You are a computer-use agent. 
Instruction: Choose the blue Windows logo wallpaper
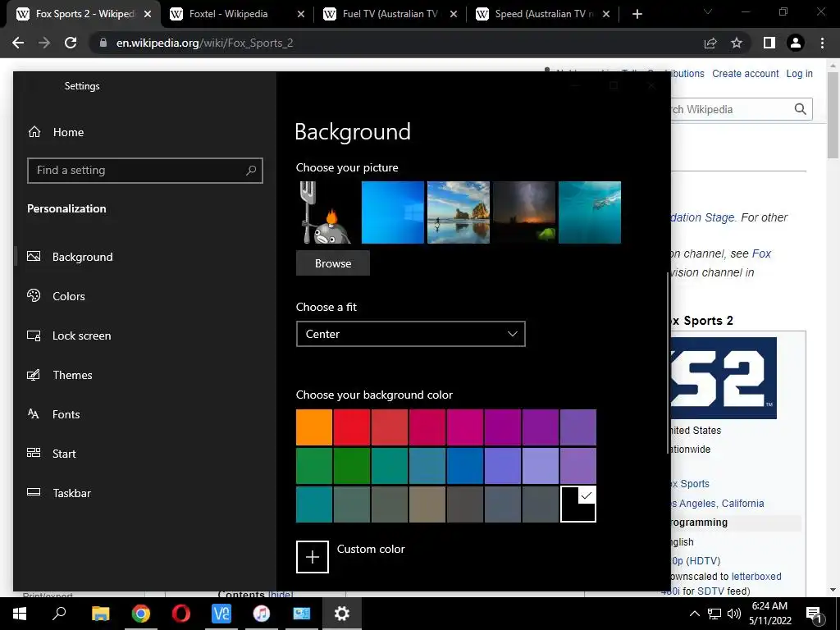click(393, 212)
